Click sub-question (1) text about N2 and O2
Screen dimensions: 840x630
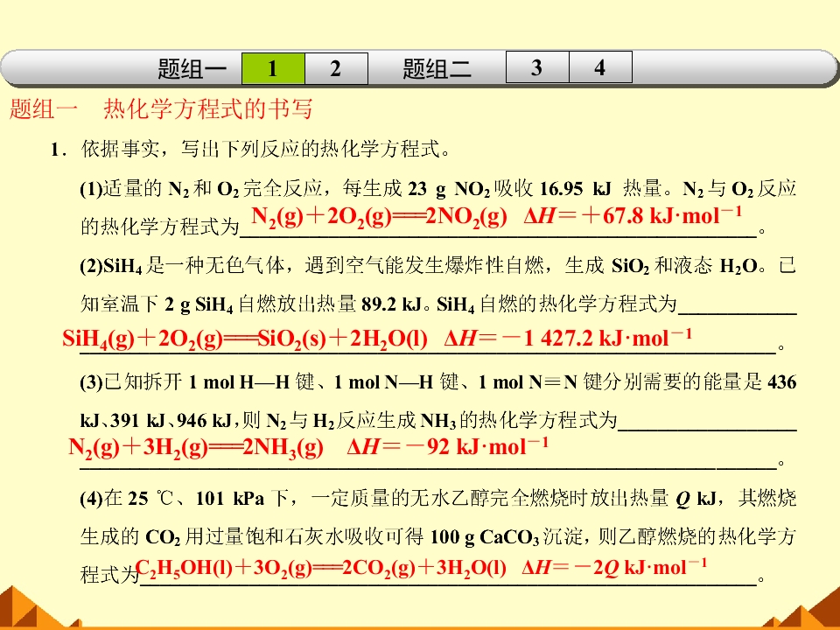point(437,189)
